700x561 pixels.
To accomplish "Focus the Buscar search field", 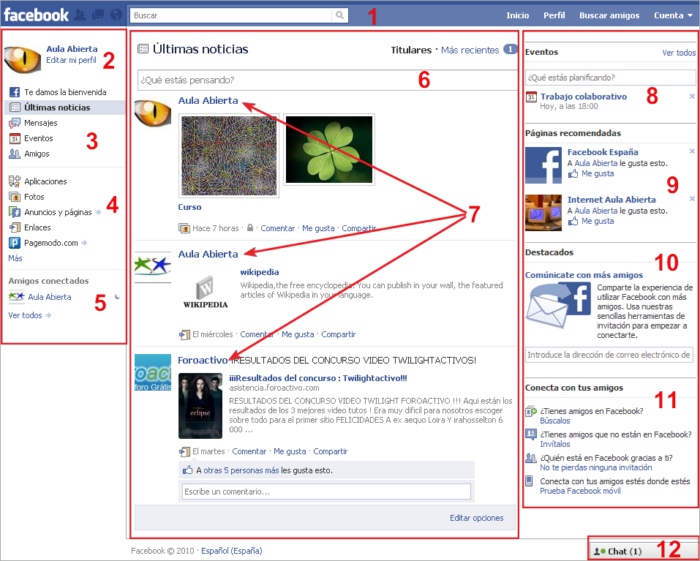I will point(231,16).
